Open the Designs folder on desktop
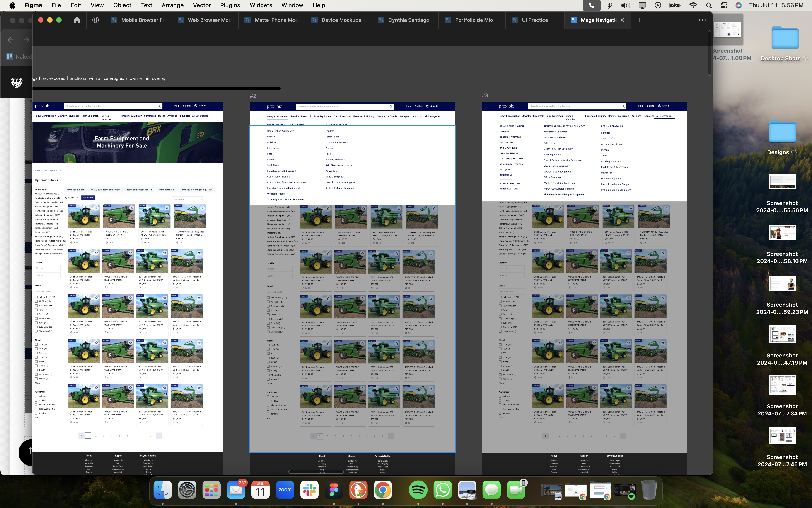 point(782,132)
